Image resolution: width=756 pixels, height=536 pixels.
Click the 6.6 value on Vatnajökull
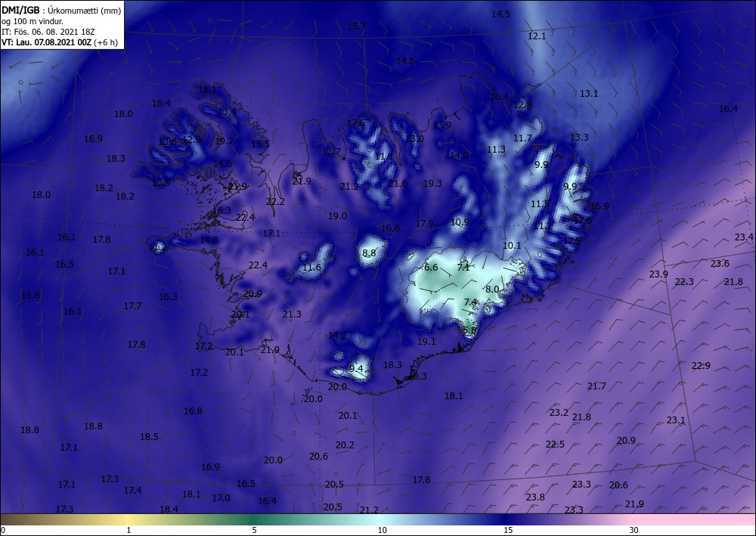pyautogui.click(x=431, y=267)
